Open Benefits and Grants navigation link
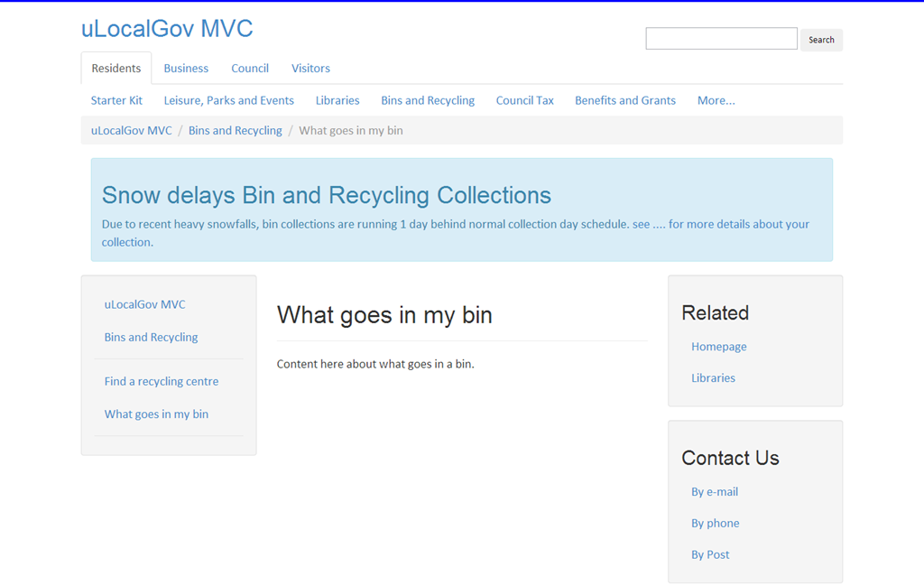Image resolution: width=924 pixels, height=586 pixels. pos(624,100)
